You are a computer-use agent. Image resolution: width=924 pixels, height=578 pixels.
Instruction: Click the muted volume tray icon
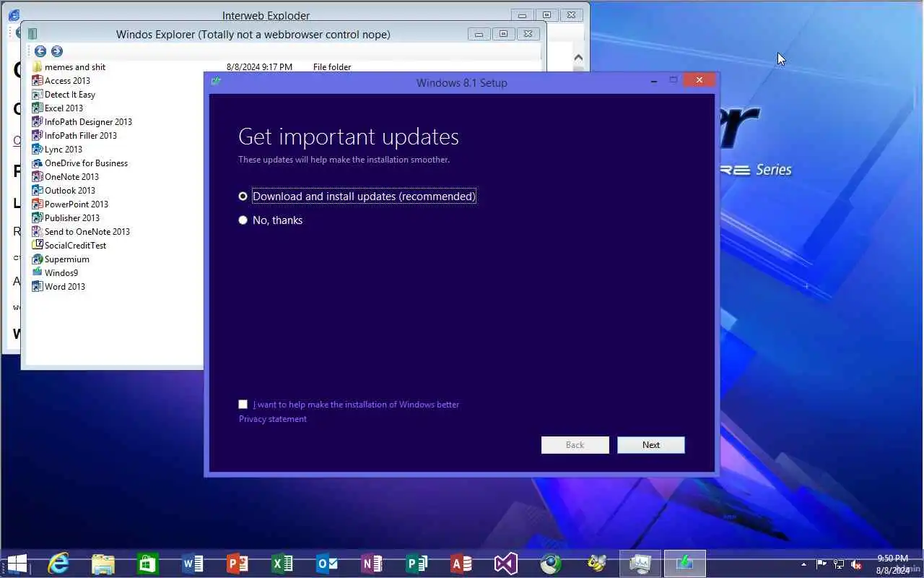point(856,564)
